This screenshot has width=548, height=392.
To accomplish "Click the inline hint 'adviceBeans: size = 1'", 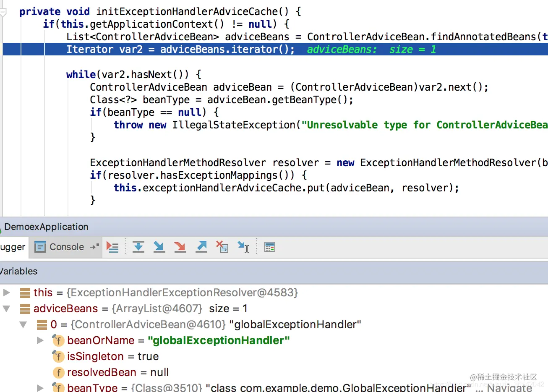I will [371, 49].
